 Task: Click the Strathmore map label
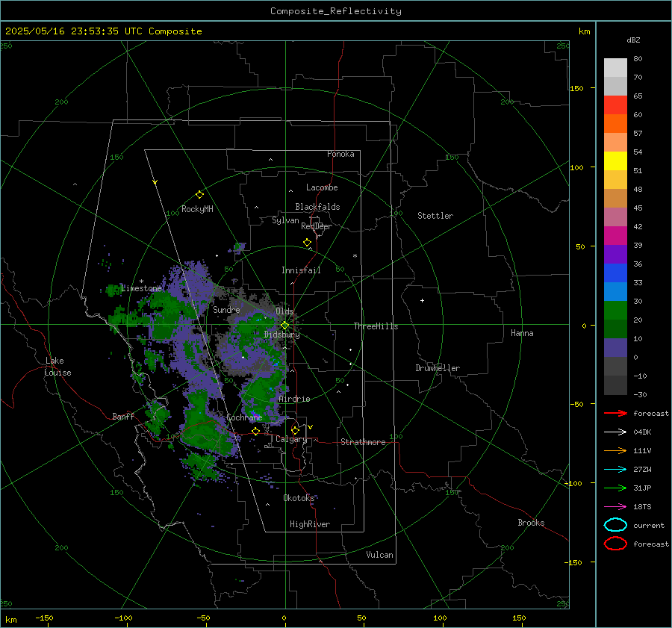pyautogui.click(x=363, y=442)
